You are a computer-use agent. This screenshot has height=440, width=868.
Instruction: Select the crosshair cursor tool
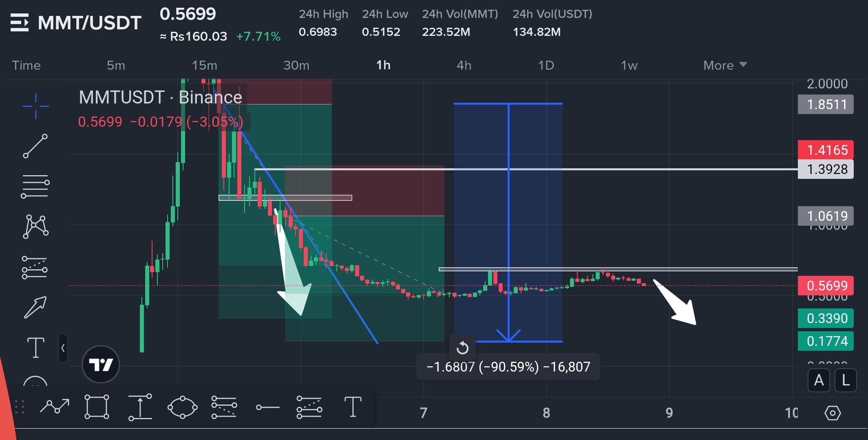pos(35,106)
